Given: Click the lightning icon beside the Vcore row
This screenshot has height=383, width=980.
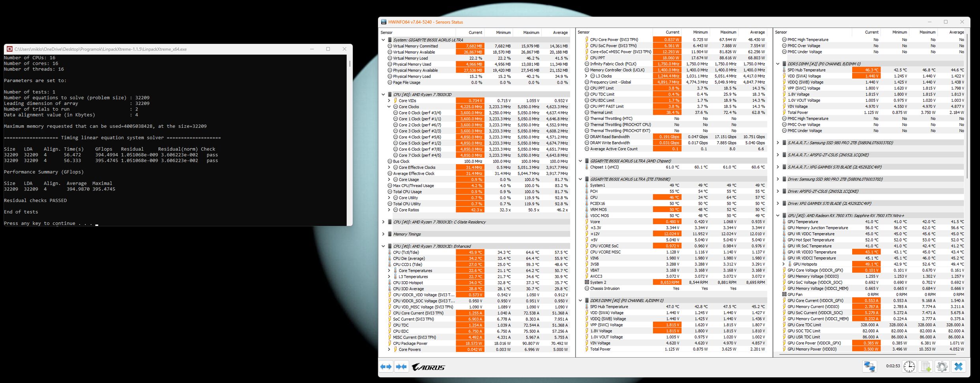Looking at the screenshot, I should pyautogui.click(x=587, y=222).
